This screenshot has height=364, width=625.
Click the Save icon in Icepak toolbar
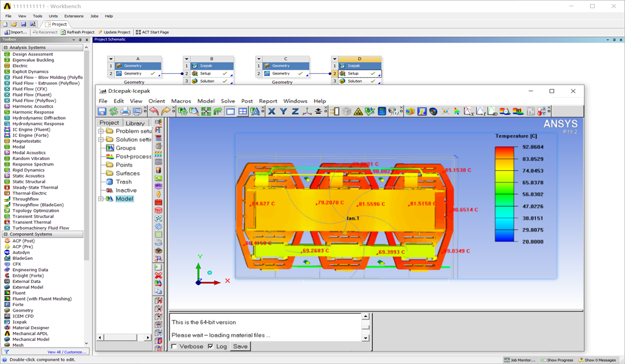[102, 111]
